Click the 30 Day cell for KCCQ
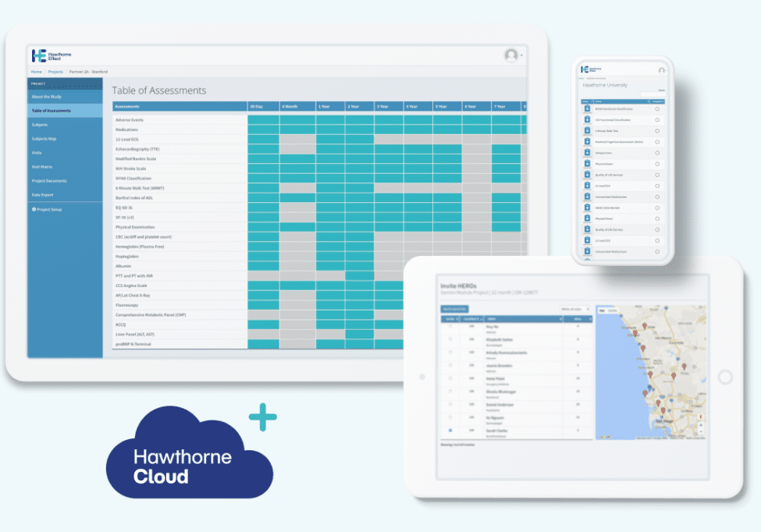Image resolution: width=761 pixels, height=532 pixels. (264, 325)
